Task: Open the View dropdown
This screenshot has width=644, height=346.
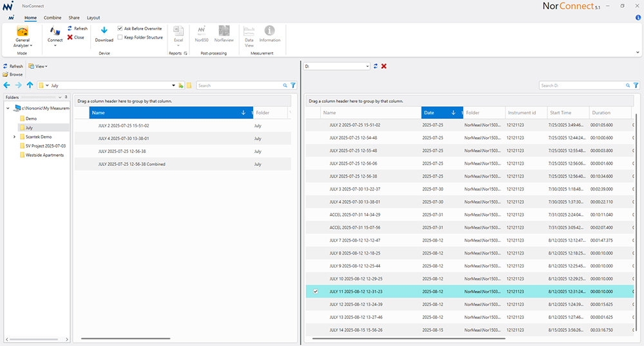Action: pos(38,66)
